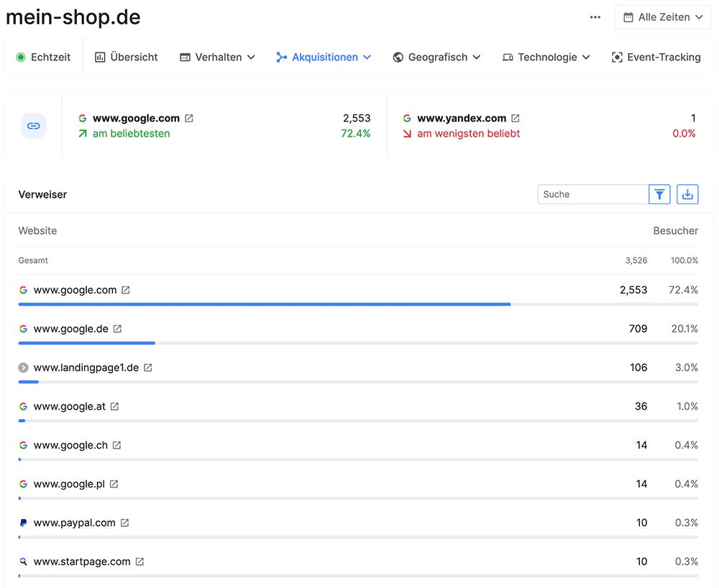The height and width of the screenshot is (588, 719).
Task: Click the PayPal favicon next to www.paypal.com
Action: 23,523
